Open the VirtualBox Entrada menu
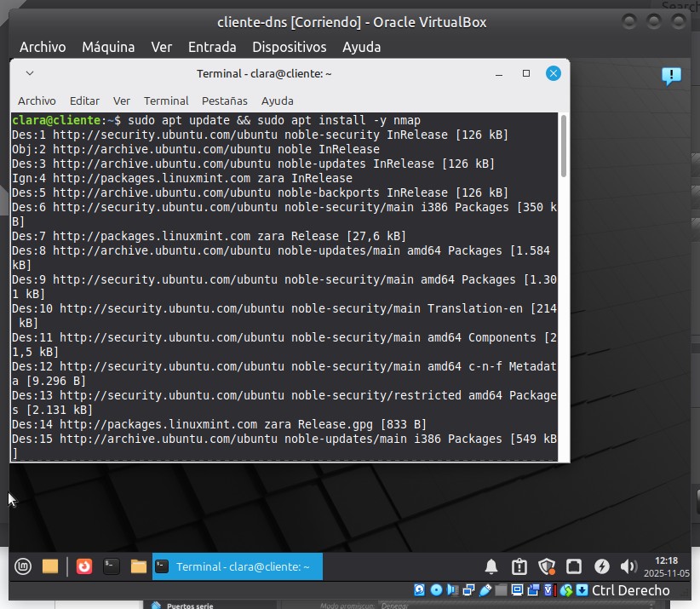The image size is (700, 609). pos(212,47)
